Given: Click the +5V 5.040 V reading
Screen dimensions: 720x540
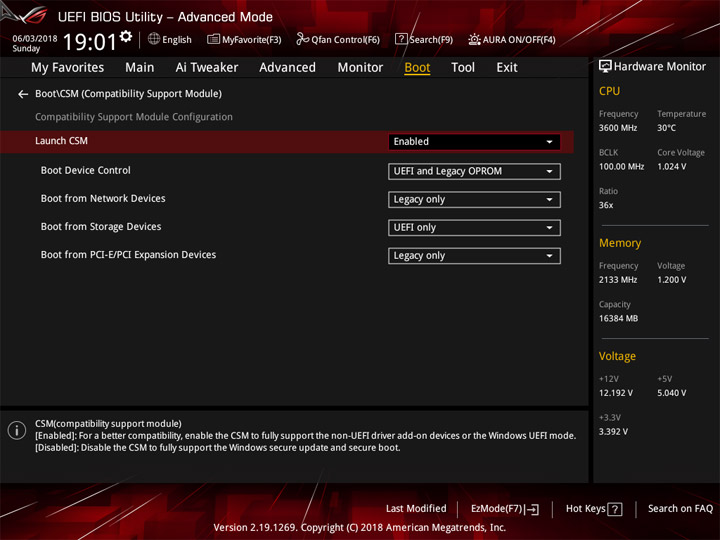Looking at the screenshot, I should [x=672, y=393].
